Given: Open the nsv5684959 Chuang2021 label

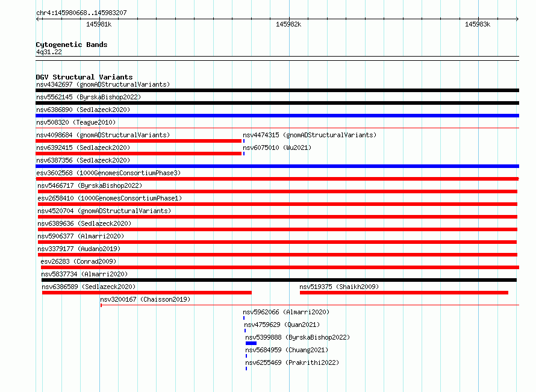Looking at the screenshot, I should pos(287,350).
